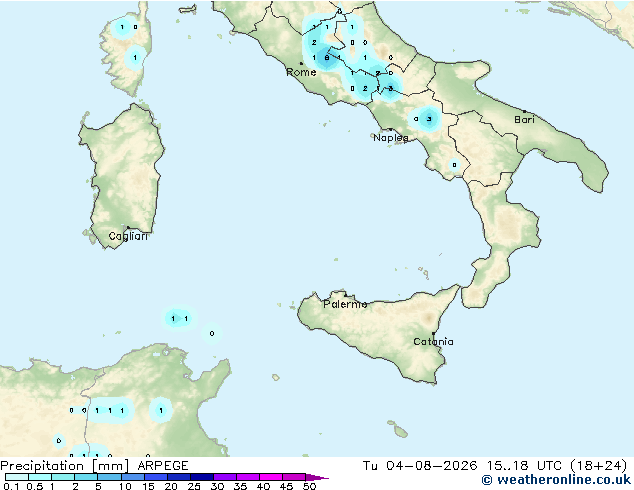Select the 1–2 mm legend swatch

(63, 477)
